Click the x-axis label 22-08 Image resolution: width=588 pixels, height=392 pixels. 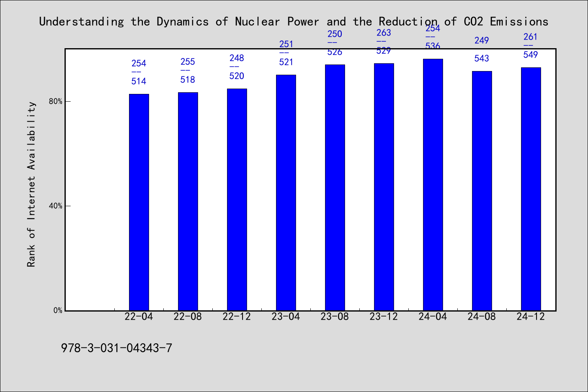pos(188,317)
